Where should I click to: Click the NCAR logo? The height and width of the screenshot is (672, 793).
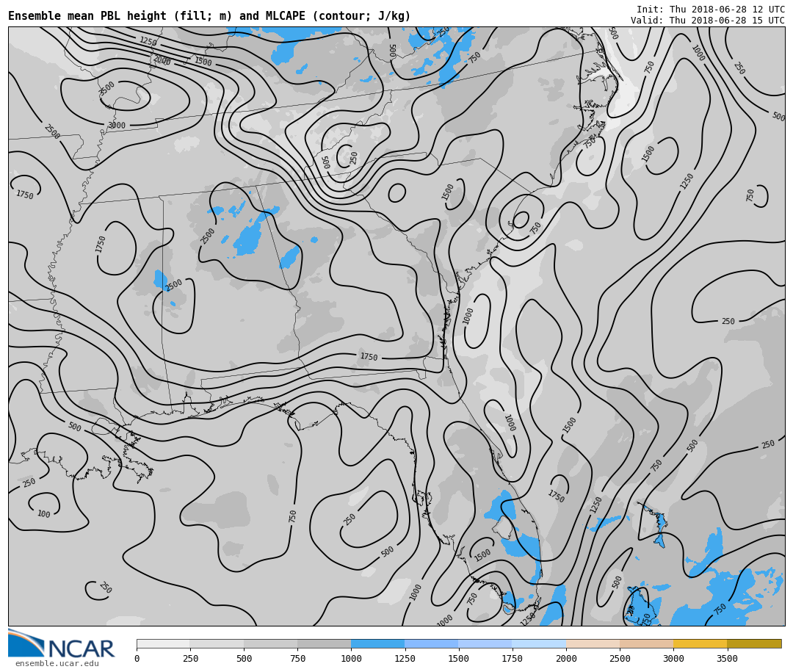click(61, 643)
